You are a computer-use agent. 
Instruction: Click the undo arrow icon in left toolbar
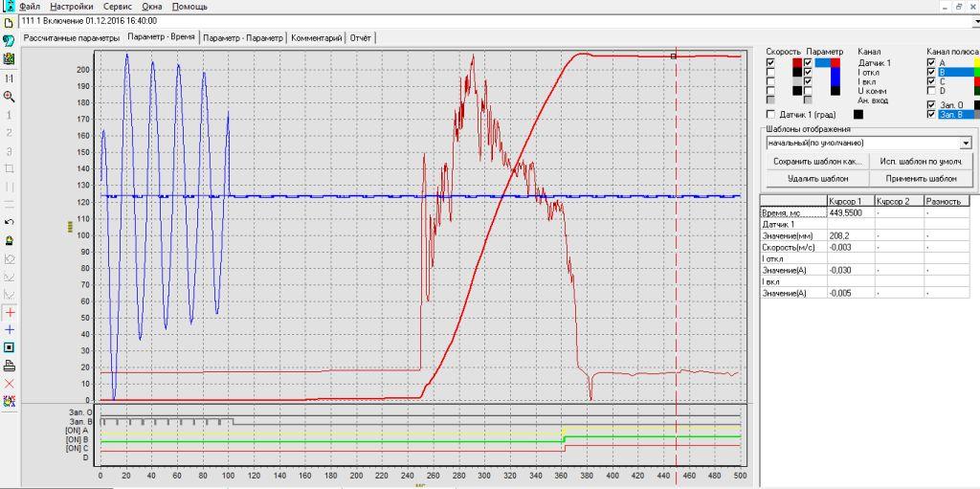(10, 221)
